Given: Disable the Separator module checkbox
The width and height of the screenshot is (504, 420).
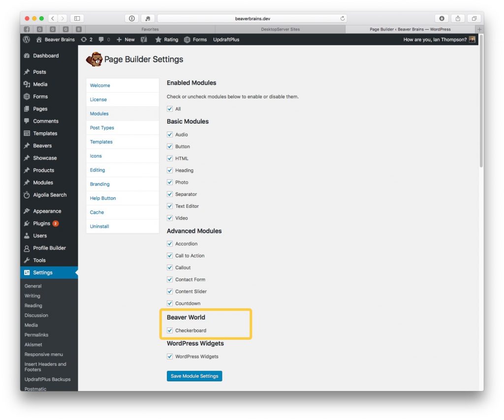Looking at the screenshot, I should [x=170, y=194].
